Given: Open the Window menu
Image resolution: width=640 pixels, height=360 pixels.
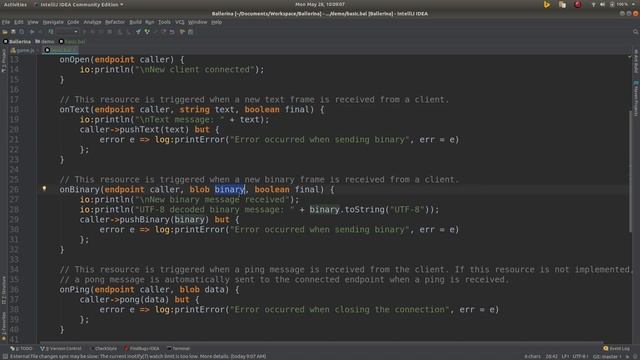Looking at the screenshot, I should 198,22.
